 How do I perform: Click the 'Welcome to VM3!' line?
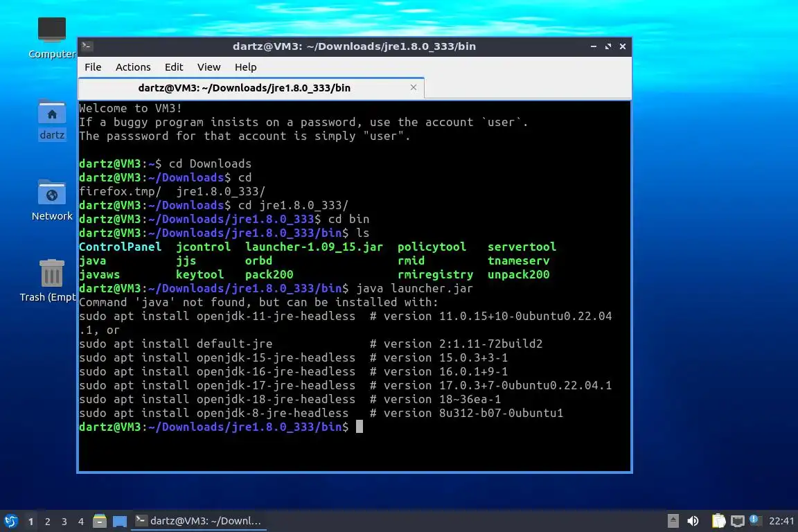[130, 109]
